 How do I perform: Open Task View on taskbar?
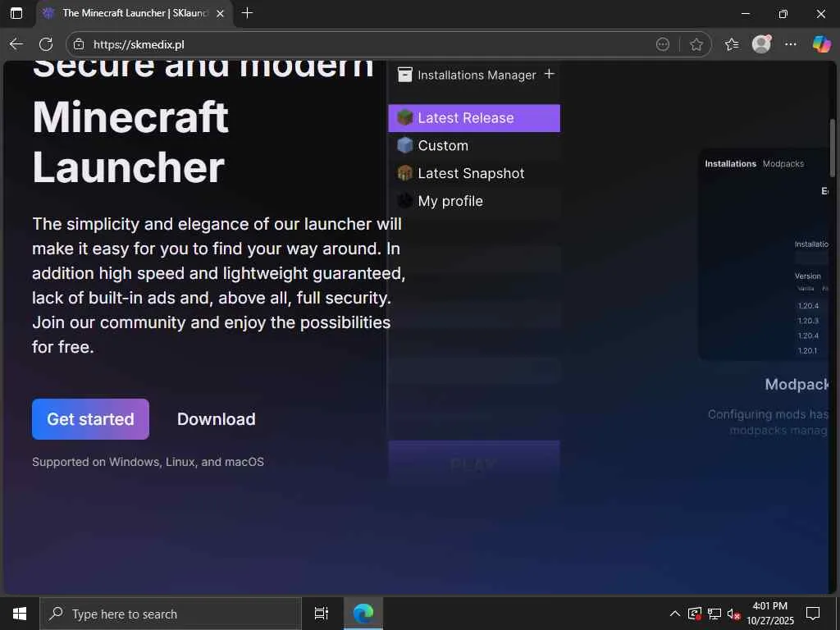click(x=322, y=614)
